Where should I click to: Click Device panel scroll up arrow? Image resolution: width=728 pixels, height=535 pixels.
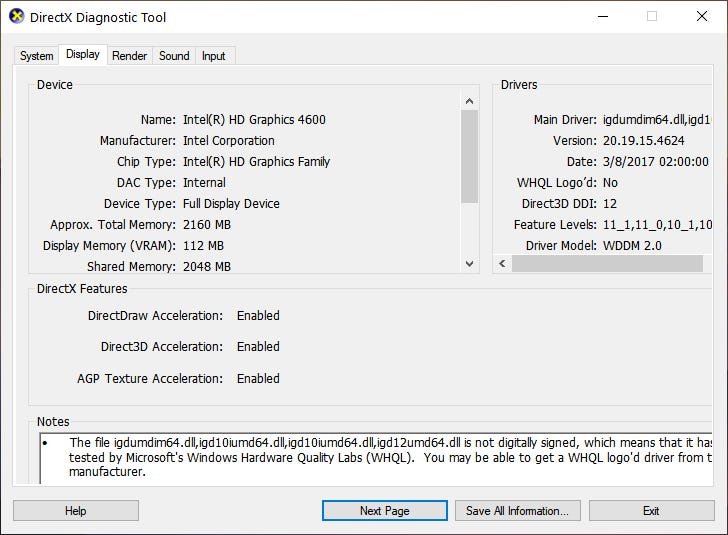pos(469,101)
